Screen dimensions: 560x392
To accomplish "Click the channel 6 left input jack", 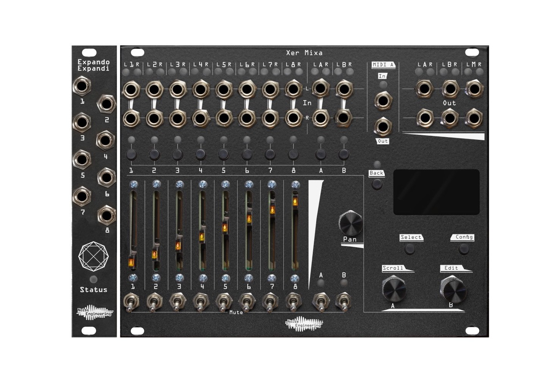I will pyautogui.click(x=247, y=90).
